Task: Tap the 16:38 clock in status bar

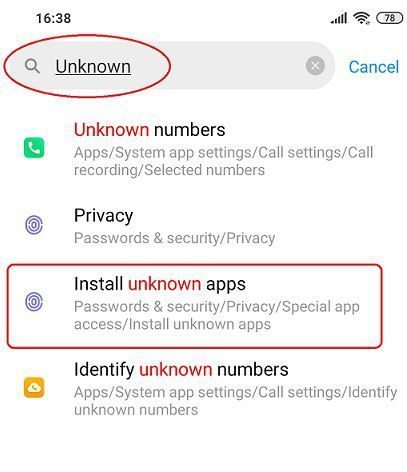Action: (x=53, y=18)
